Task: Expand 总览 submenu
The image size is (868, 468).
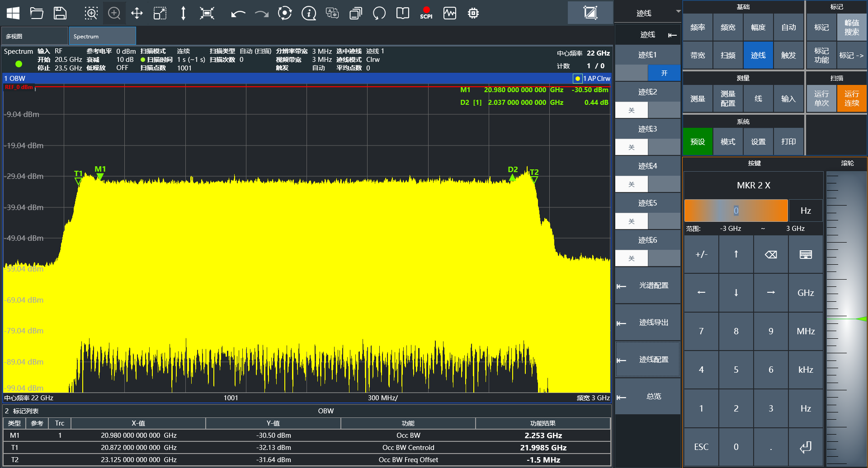Action: (647, 397)
